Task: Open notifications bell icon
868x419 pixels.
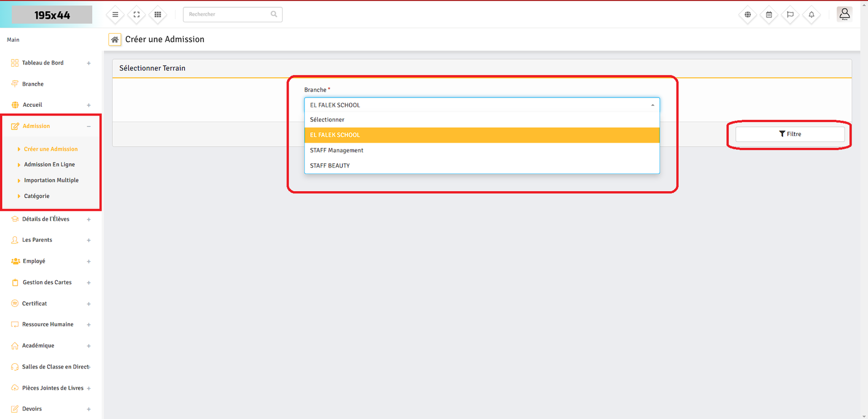Action: coord(812,15)
